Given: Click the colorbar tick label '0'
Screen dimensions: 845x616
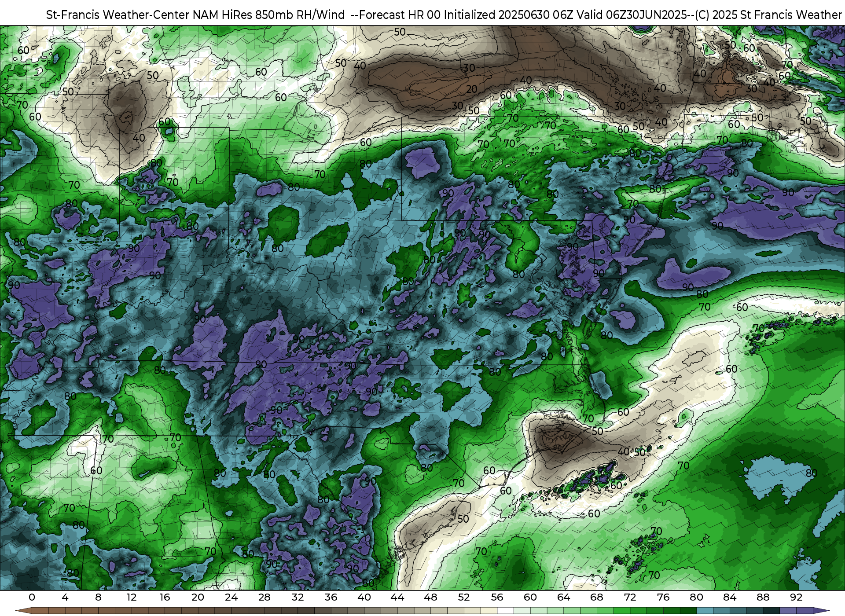Looking at the screenshot, I should [32, 597].
